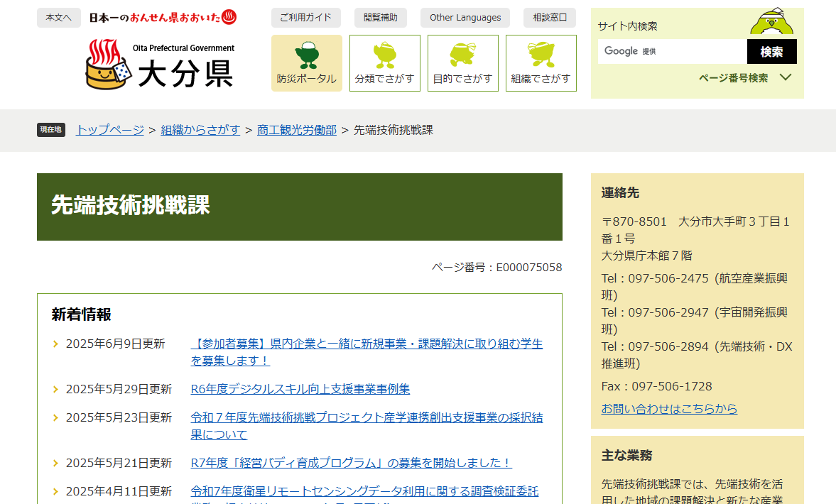The image size is (836, 504).
Task: Click お問い合わせはこちらから contact link
Action: 669,409
